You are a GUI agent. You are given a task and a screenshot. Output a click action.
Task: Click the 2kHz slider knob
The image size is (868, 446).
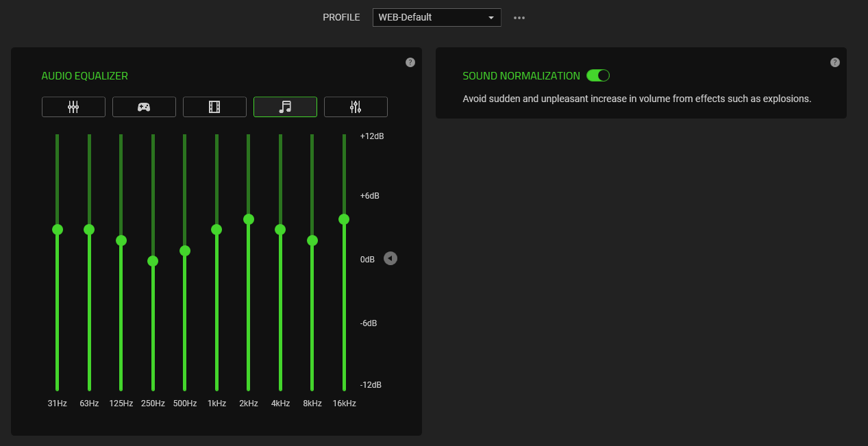click(x=249, y=219)
